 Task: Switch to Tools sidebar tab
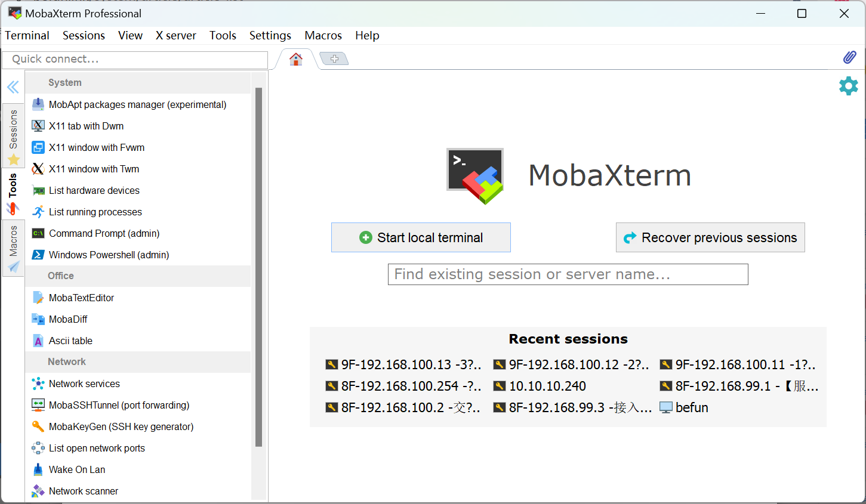[x=13, y=194]
